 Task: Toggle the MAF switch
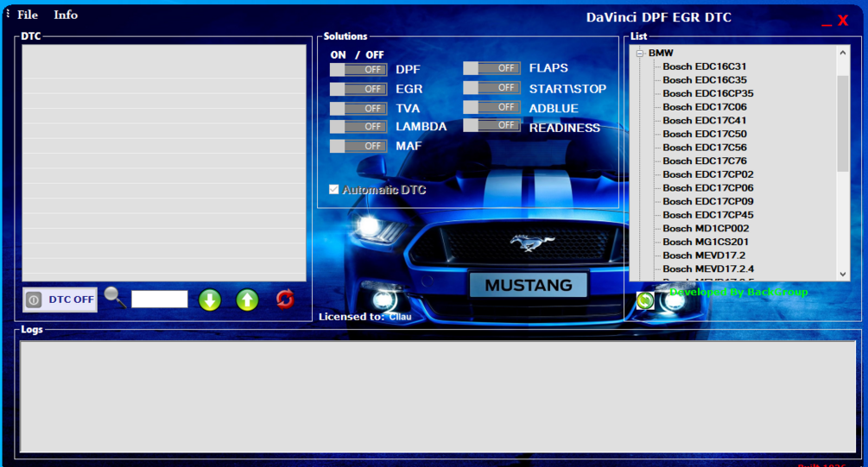click(358, 146)
